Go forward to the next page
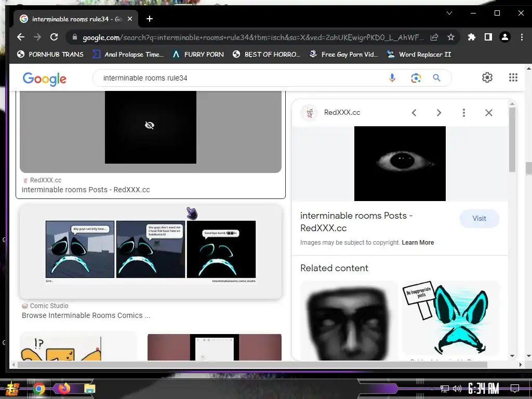 pyautogui.click(x=37, y=37)
